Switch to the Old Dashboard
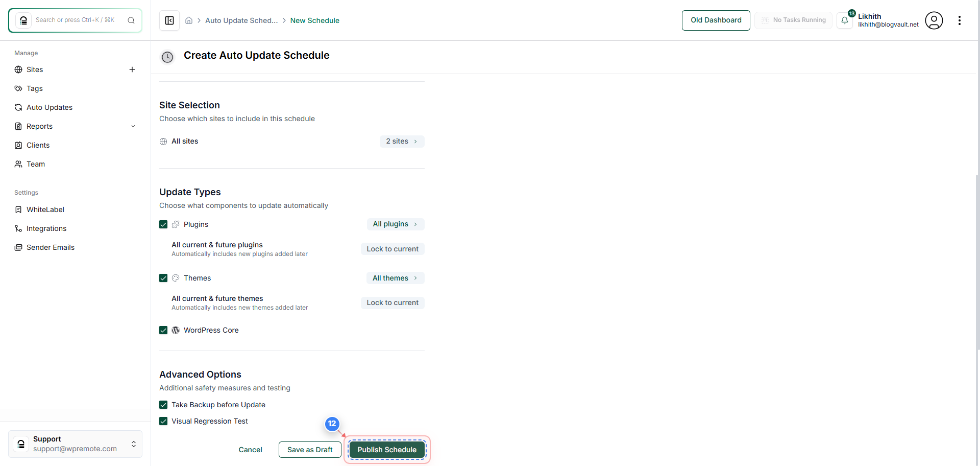The image size is (980, 466). (x=716, y=20)
